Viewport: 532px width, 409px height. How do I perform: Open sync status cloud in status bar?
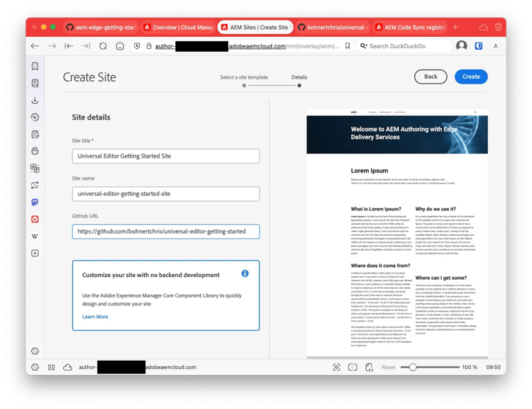click(67, 367)
